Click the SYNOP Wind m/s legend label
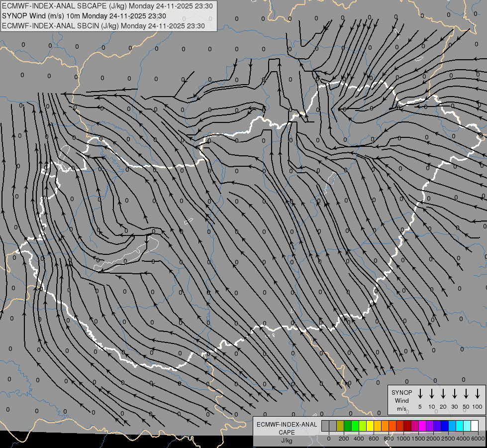This screenshot has height=448, width=487. click(x=402, y=400)
